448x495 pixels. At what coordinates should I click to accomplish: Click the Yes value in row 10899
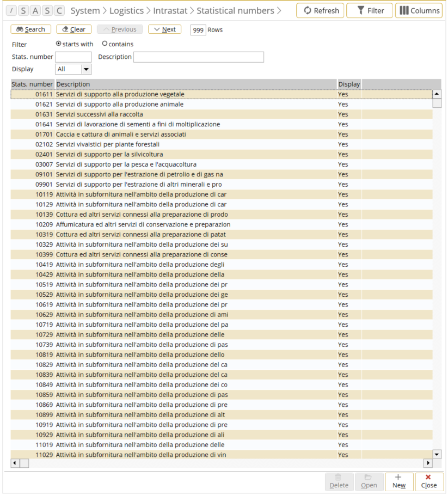click(x=343, y=415)
